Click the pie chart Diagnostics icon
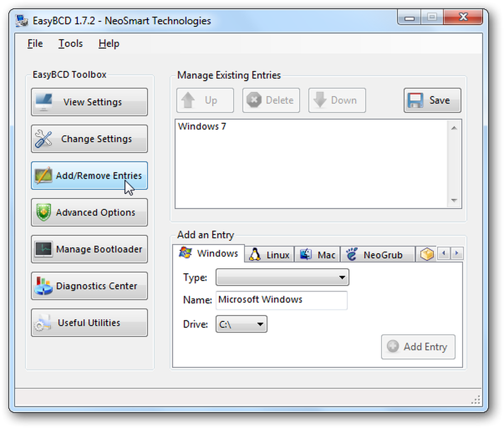The height and width of the screenshot is (428, 504). [43, 286]
